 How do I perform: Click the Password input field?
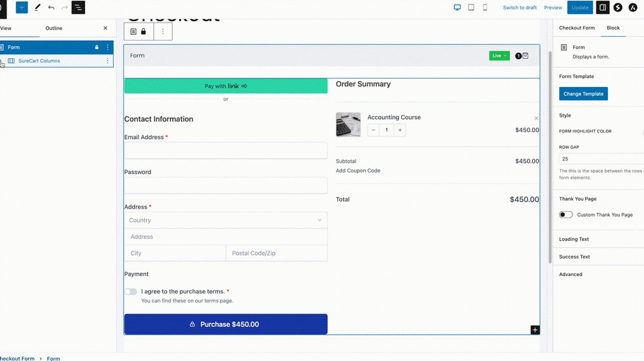coord(226,185)
